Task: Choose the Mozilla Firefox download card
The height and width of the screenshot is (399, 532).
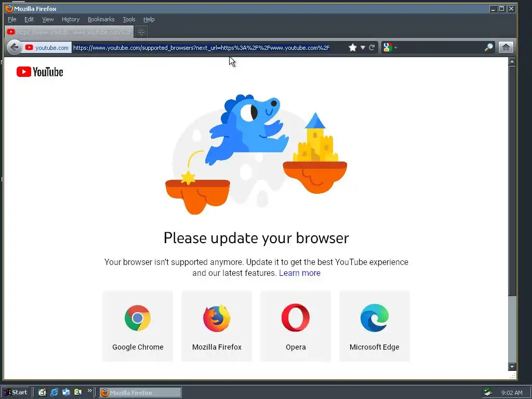Action: point(217,326)
